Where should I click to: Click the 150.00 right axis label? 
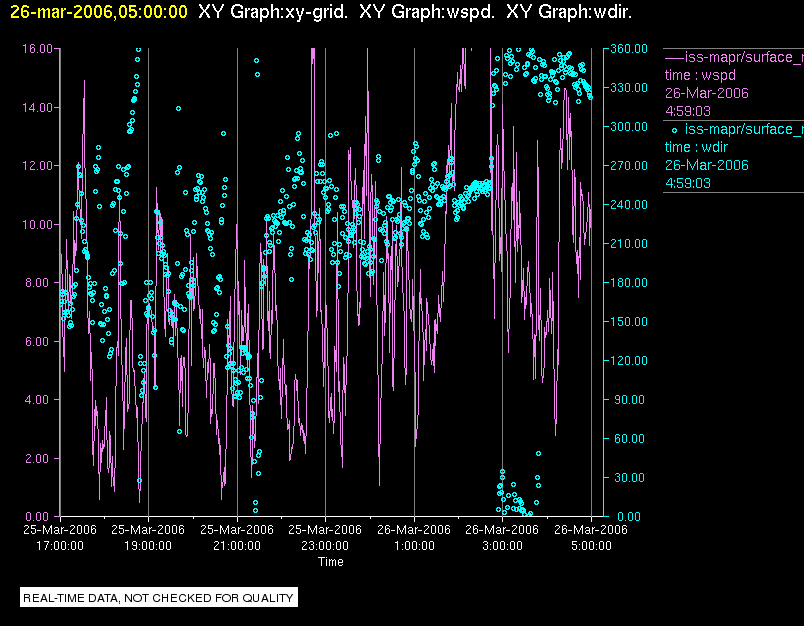click(x=629, y=321)
